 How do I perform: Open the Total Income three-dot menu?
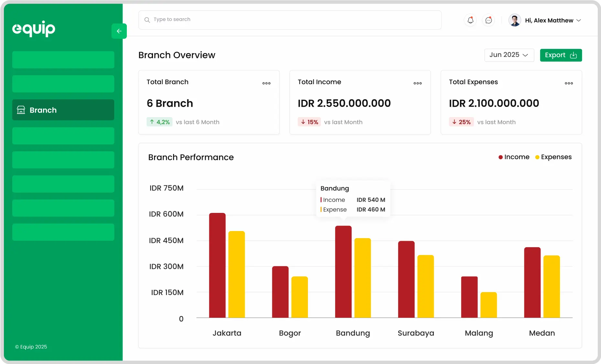coord(417,83)
